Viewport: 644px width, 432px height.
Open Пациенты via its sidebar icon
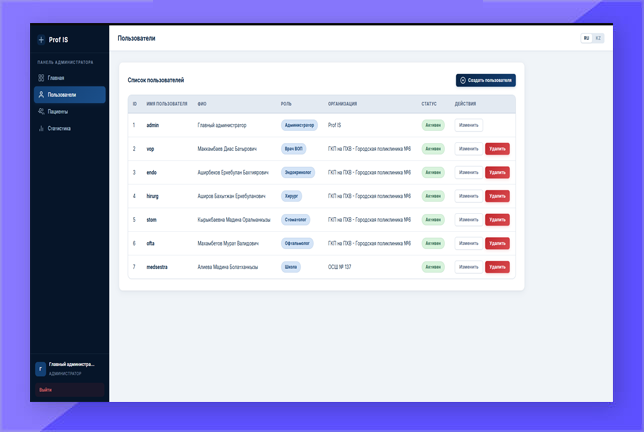(41, 112)
